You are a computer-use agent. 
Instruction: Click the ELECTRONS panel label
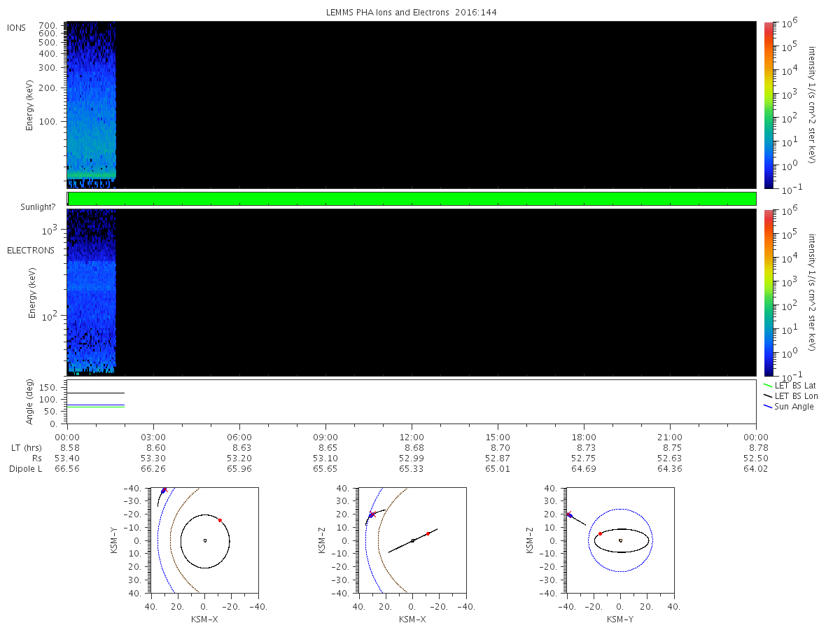point(31,251)
